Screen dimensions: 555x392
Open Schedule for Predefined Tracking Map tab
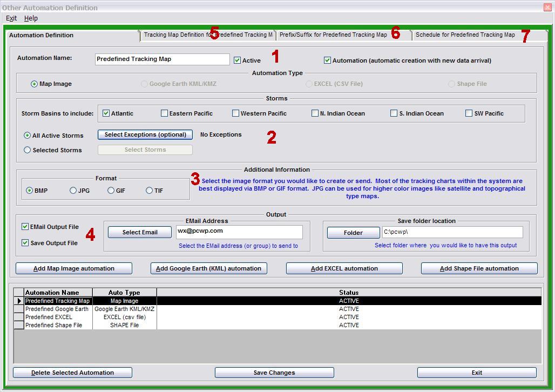click(x=465, y=35)
